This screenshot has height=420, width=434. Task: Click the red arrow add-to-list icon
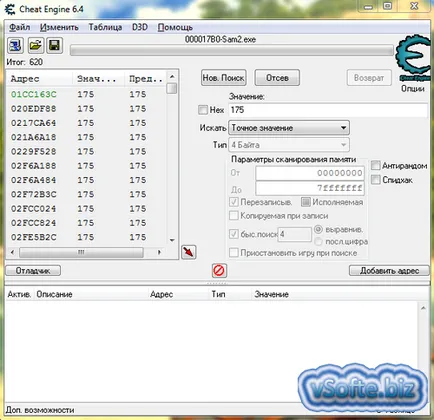click(x=189, y=252)
